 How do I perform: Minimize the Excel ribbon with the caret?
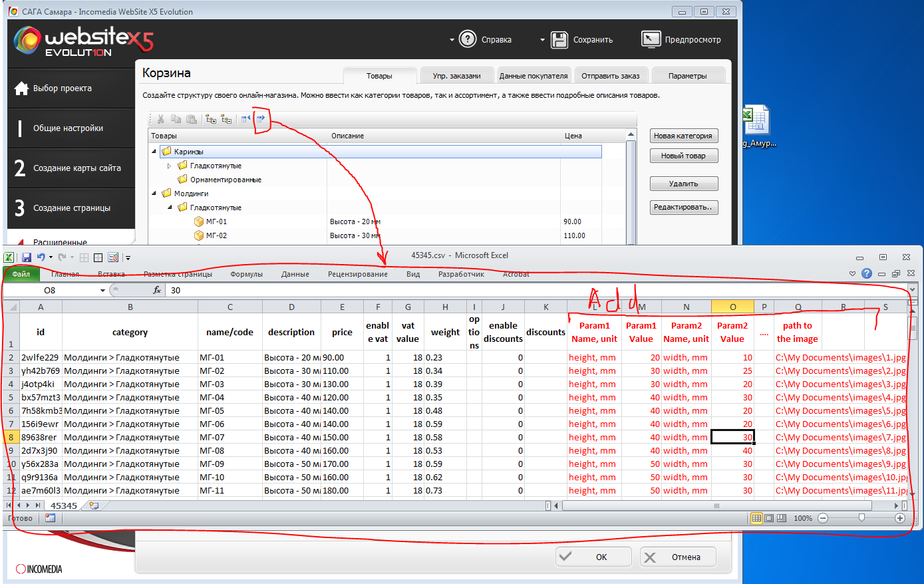point(852,273)
